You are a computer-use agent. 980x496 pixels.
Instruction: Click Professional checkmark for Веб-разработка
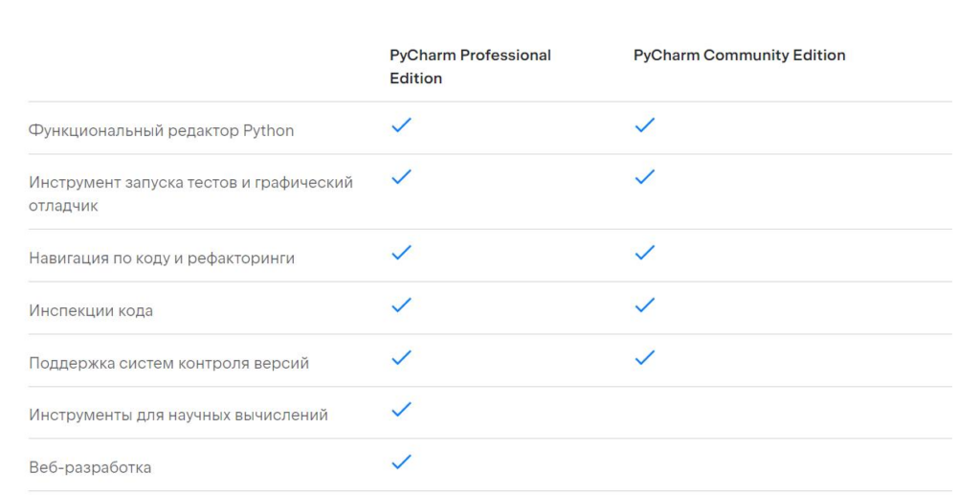click(401, 462)
